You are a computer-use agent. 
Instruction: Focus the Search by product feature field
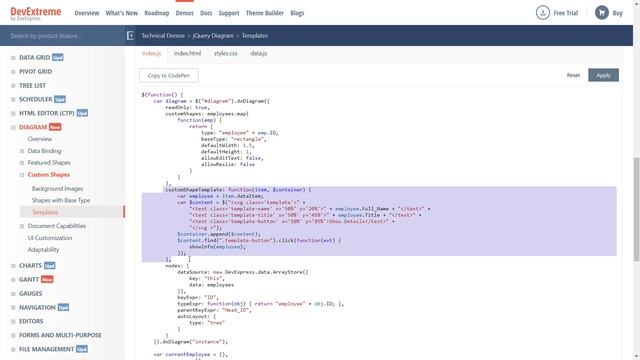[x=62, y=36]
